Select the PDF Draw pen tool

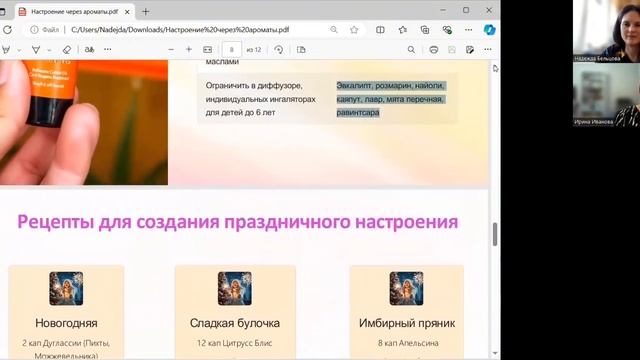coord(6,49)
